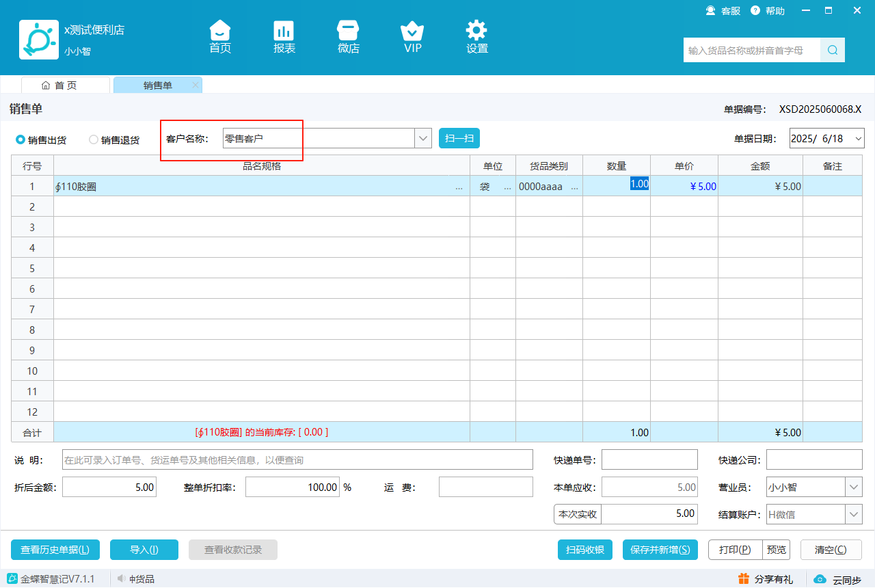The height and width of the screenshot is (588, 875).
Task: Open the 报表 reports icon
Action: coord(284,37)
